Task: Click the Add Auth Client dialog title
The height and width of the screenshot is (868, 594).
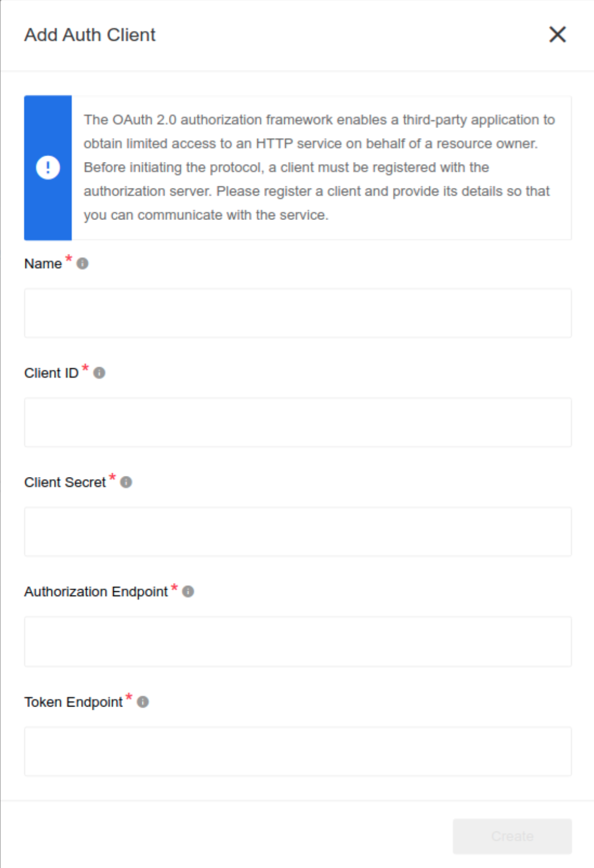Action: [88, 35]
